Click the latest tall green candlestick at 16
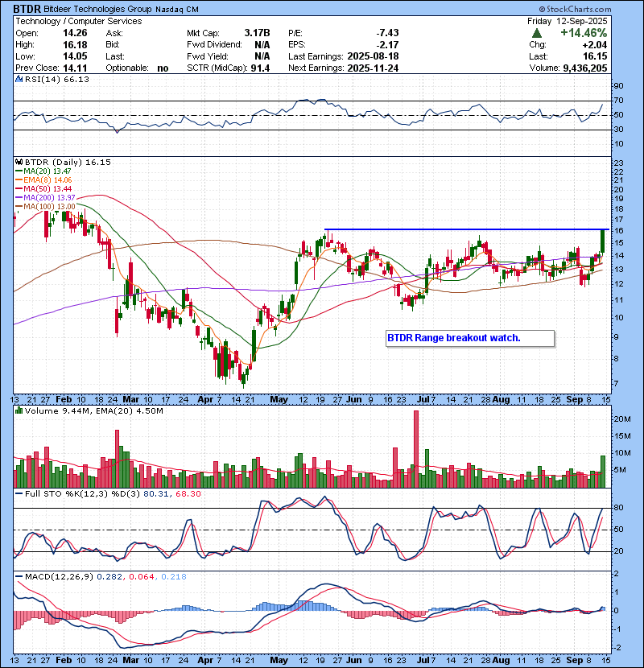 pyautogui.click(x=602, y=242)
